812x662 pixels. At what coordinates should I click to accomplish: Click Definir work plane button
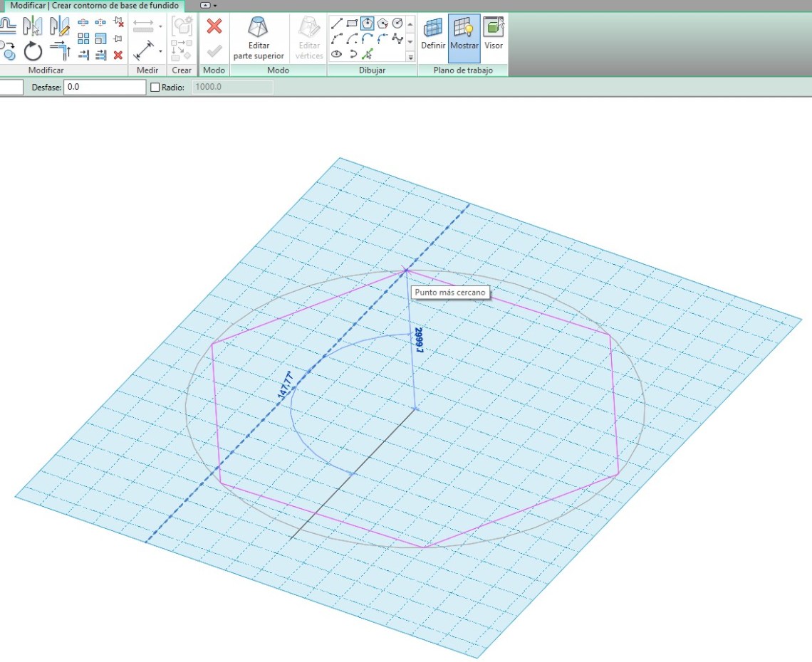(433, 34)
